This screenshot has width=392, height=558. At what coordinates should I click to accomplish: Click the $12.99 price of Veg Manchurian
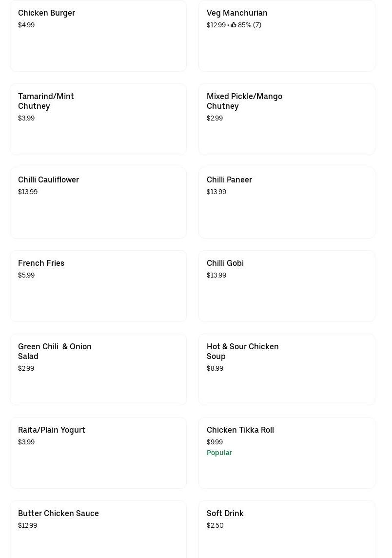pos(216,25)
